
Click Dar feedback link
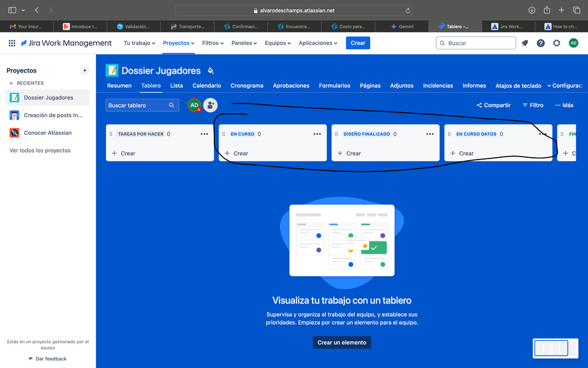click(x=48, y=359)
